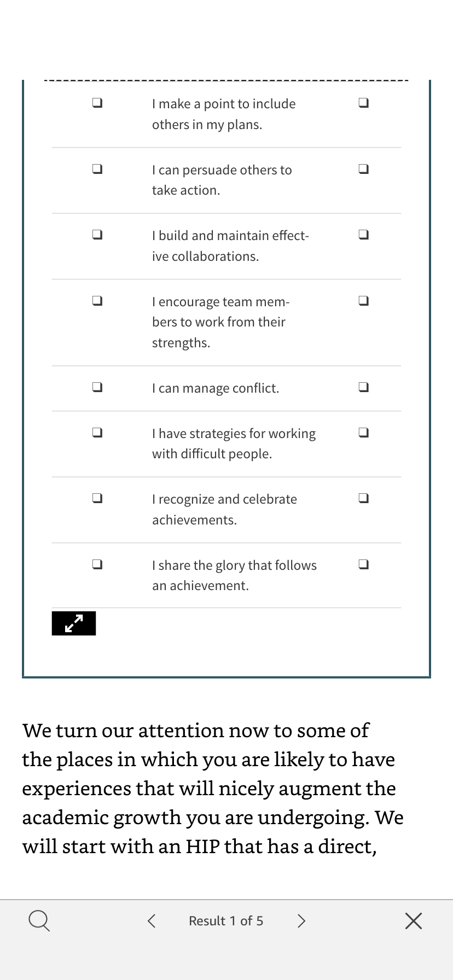Check left box for 'working with difficult people'
The width and height of the screenshot is (453, 980).
point(97,433)
